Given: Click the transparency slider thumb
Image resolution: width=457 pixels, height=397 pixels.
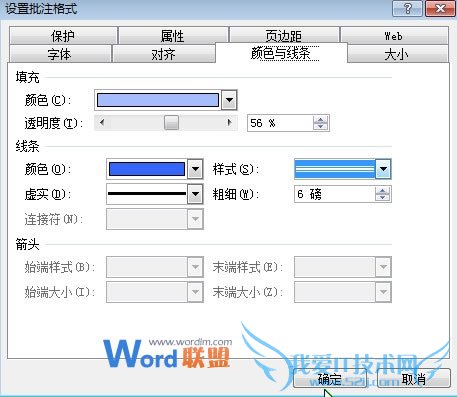Looking at the screenshot, I should (x=171, y=123).
